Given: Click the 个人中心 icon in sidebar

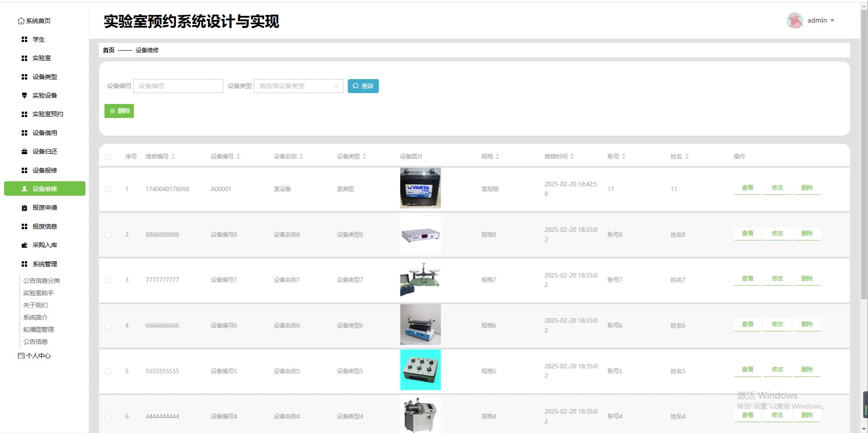Looking at the screenshot, I should pyautogui.click(x=21, y=356).
